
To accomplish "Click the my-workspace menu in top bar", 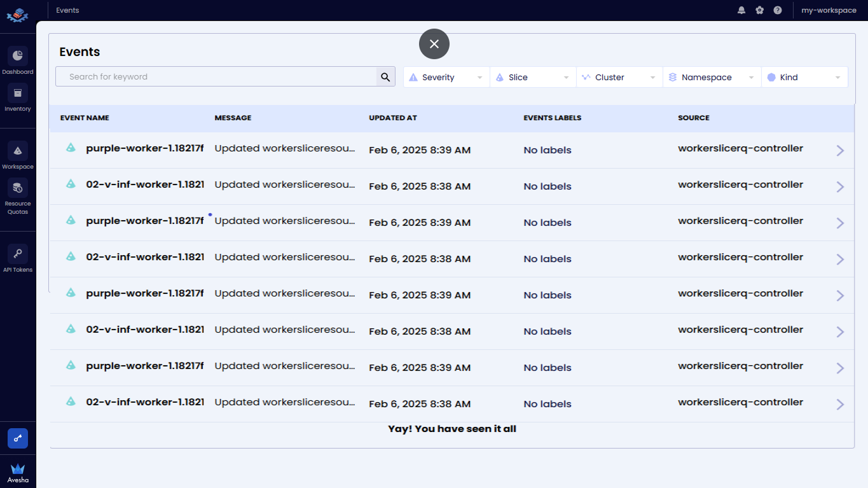I will click(x=829, y=10).
